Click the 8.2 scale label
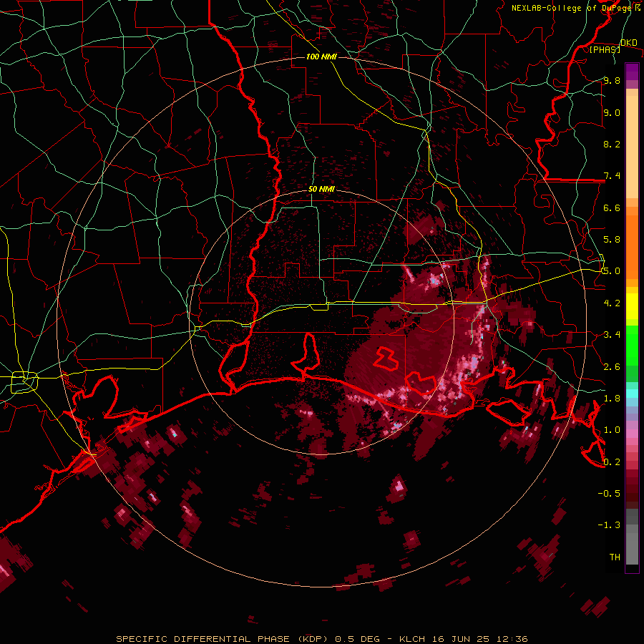The height and width of the screenshot is (644, 644). pyautogui.click(x=612, y=144)
